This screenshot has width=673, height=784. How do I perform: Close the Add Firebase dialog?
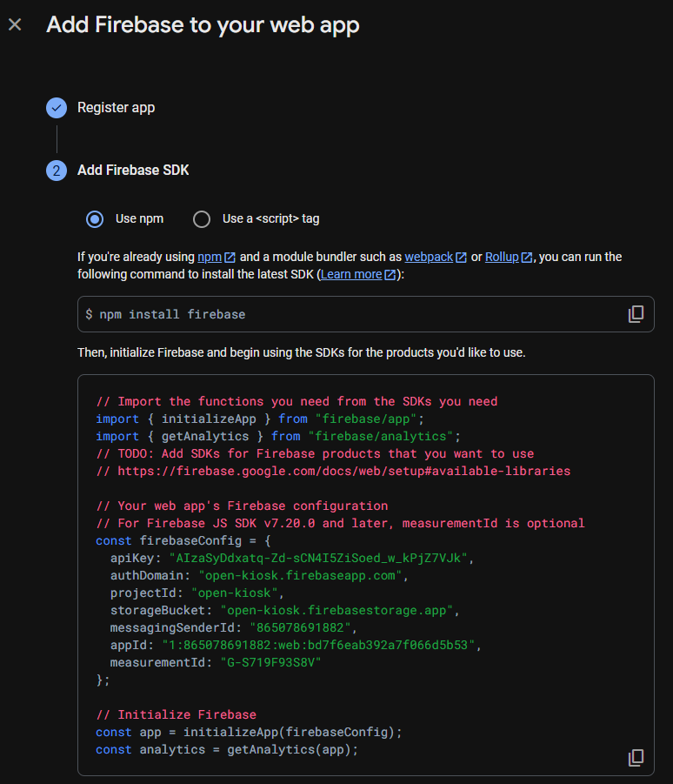(x=15, y=24)
